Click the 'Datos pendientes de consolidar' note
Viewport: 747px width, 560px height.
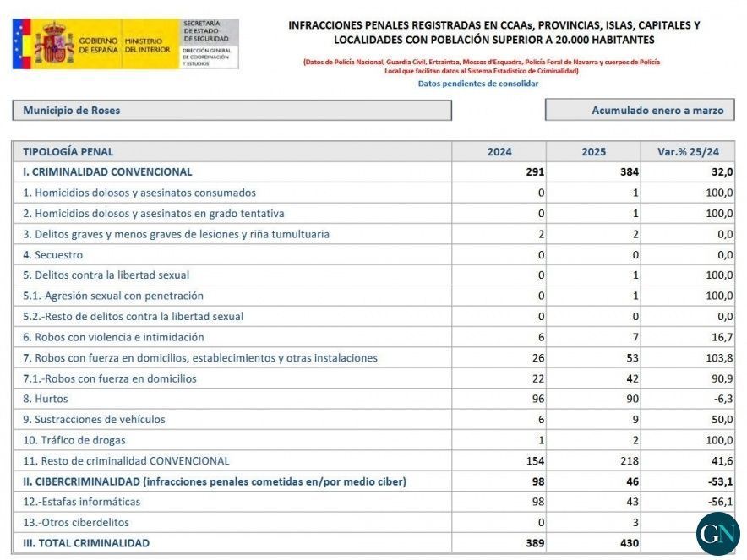(478, 84)
